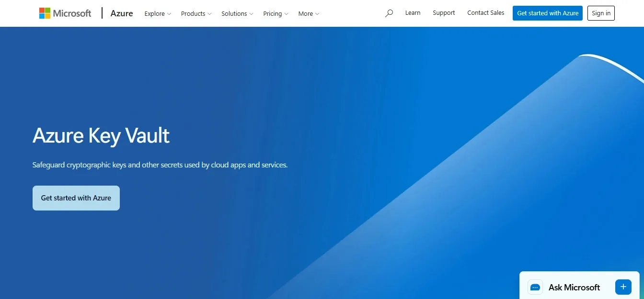Click the Ask Microsoft chat bubble icon
The width and height of the screenshot is (644, 299).
coord(535,287)
